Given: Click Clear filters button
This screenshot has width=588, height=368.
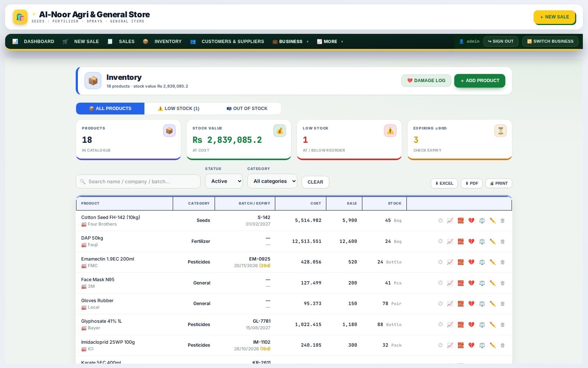Looking at the screenshot, I should (x=315, y=182).
